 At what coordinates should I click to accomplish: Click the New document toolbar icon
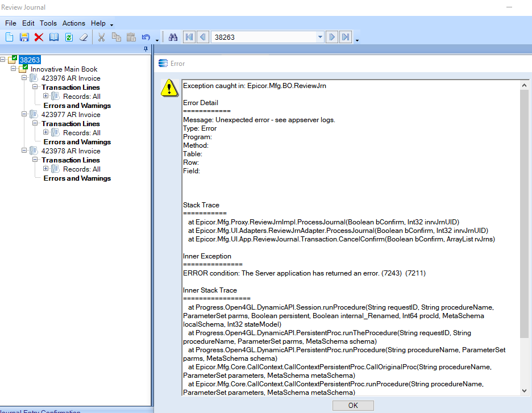pyautogui.click(x=10, y=37)
